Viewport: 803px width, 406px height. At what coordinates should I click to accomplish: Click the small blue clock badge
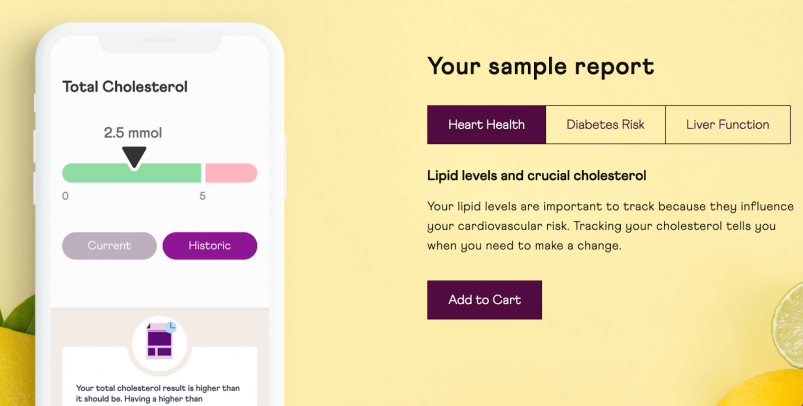pos(171,327)
